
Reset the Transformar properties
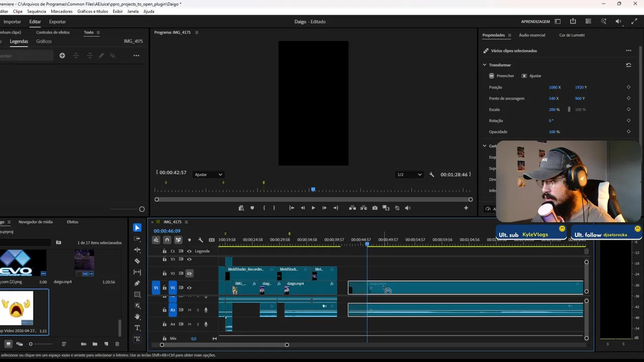(x=628, y=65)
